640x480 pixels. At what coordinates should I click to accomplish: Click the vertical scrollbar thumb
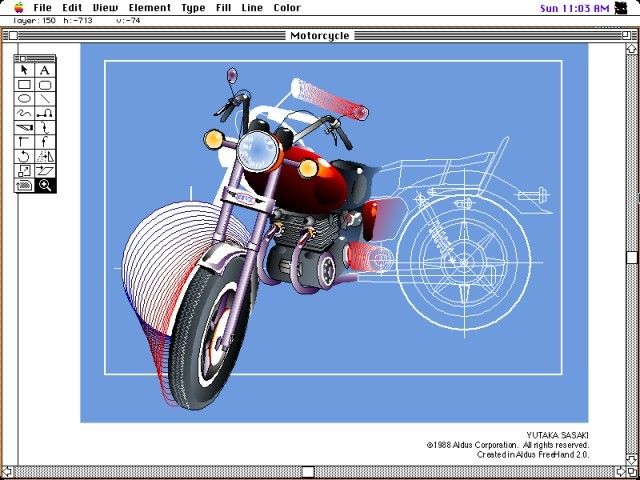coord(632,257)
